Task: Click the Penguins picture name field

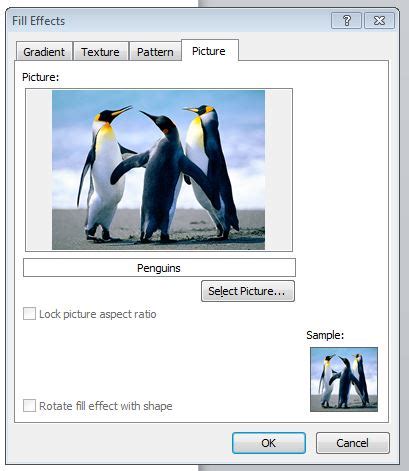Action: (159, 268)
